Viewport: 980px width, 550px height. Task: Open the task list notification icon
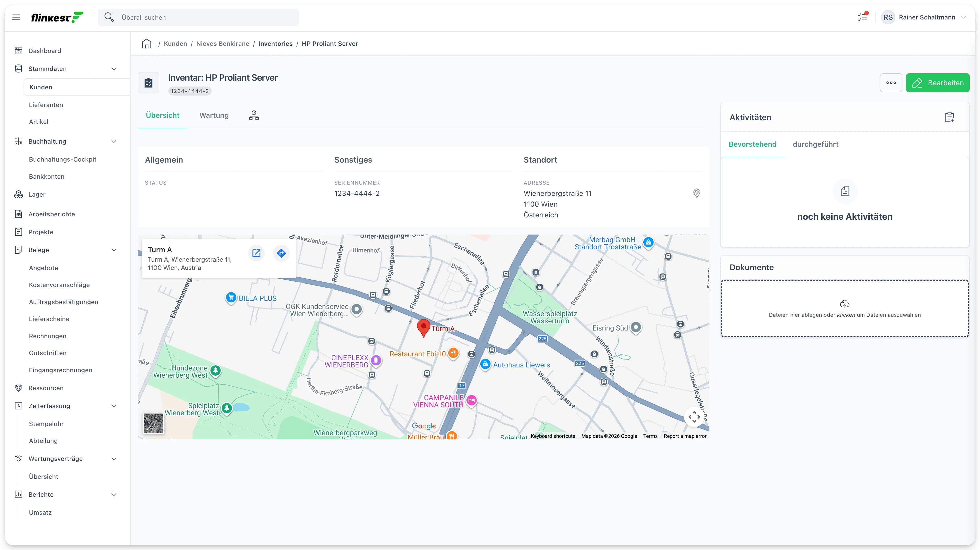tap(863, 17)
